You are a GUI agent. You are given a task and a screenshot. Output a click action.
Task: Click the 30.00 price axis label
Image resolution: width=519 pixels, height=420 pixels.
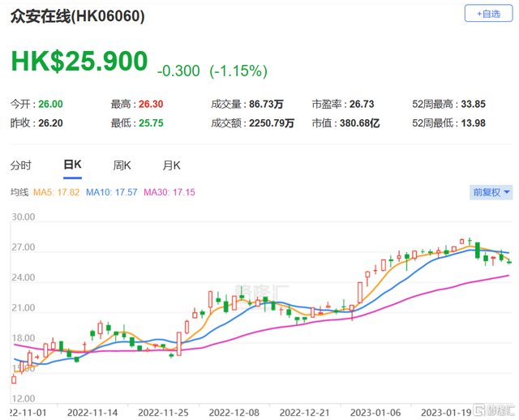click(x=24, y=217)
